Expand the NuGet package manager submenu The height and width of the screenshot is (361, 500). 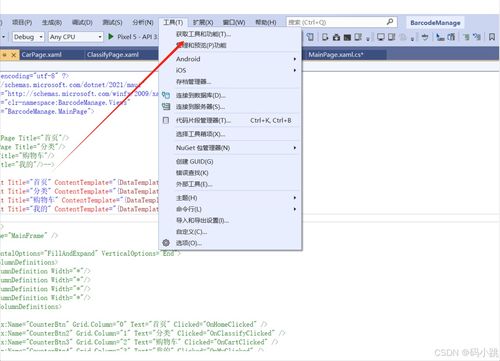pos(235,148)
